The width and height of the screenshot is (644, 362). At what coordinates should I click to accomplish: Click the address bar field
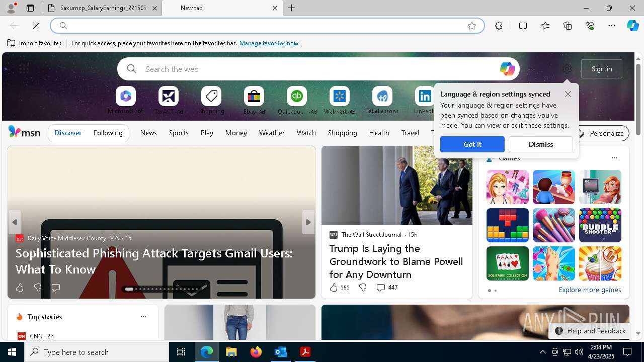pos(267,26)
